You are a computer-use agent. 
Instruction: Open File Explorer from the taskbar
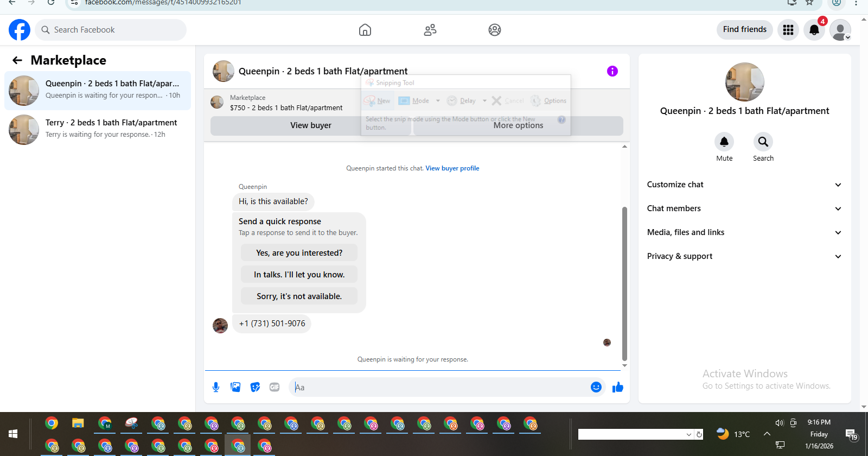(x=78, y=423)
